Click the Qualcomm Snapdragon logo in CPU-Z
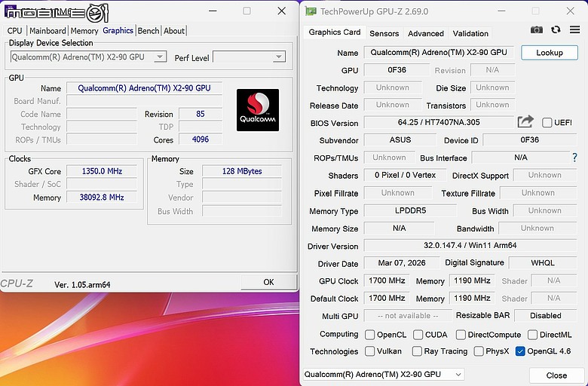588x386 pixels. [x=258, y=110]
